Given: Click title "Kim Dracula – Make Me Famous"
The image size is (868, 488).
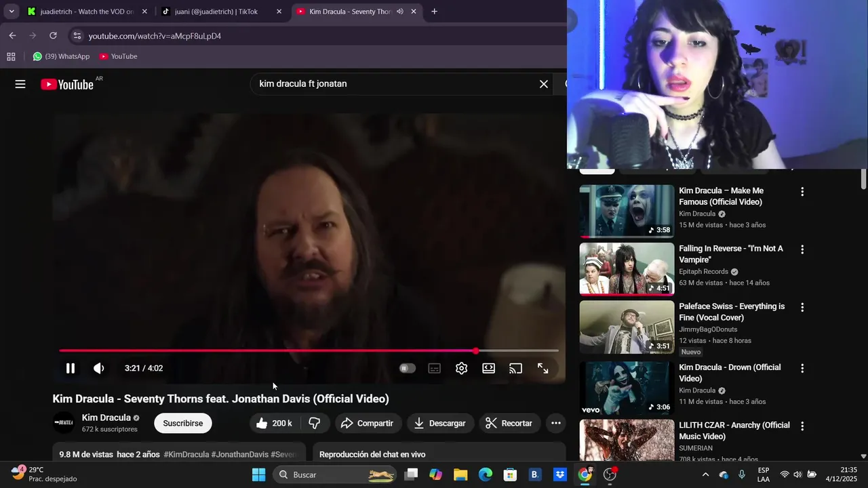Looking at the screenshot, I should [721, 197].
